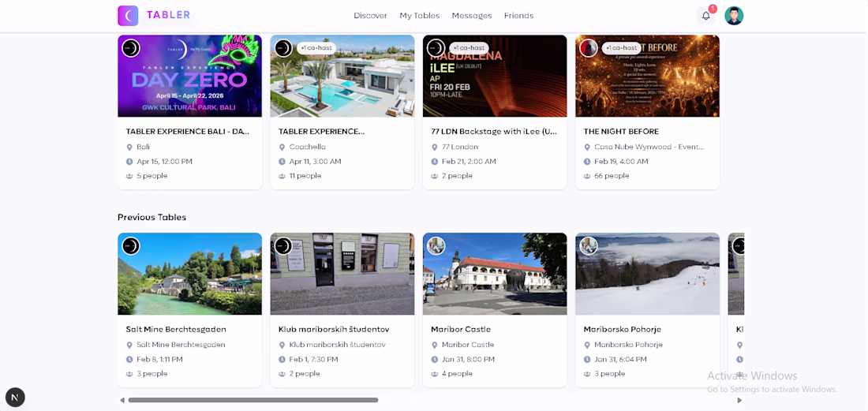Click host avatar on Mariborsko Pohorje card
The height and width of the screenshot is (411, 868).
point(589,245)
